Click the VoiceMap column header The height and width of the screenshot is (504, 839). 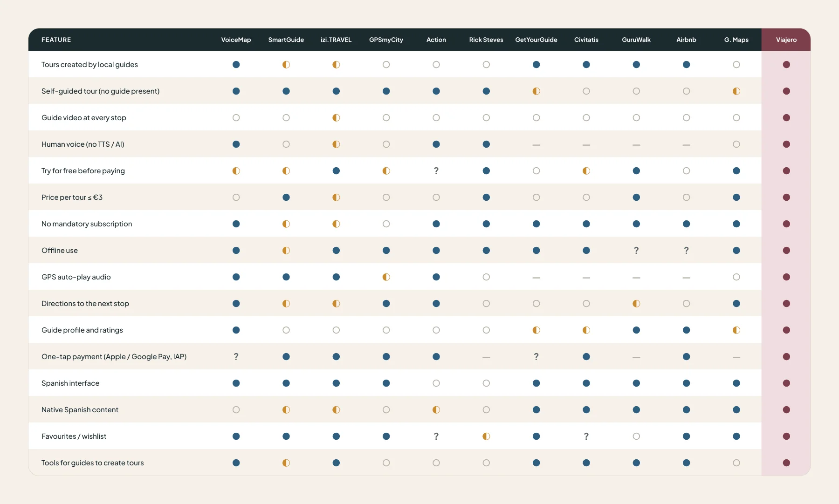pyautogui.click(x=236, y=40)
